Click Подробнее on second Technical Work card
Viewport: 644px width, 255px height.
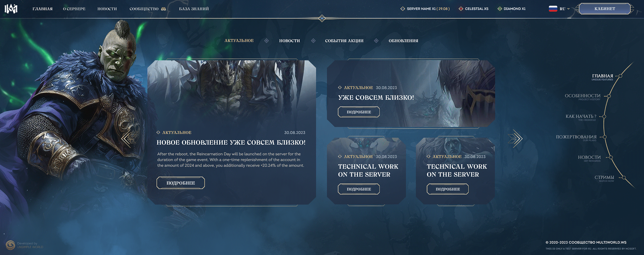447,189
